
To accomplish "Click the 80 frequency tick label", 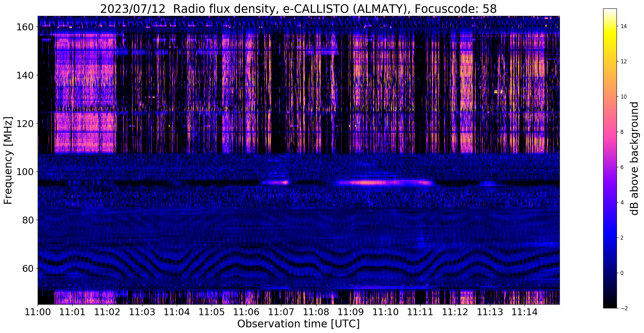I will pyautogui.click(x=28, y=220).
